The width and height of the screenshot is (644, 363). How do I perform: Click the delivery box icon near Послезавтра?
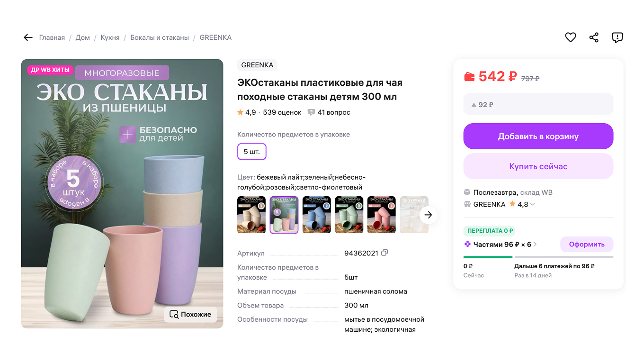(x=466, y=192)
